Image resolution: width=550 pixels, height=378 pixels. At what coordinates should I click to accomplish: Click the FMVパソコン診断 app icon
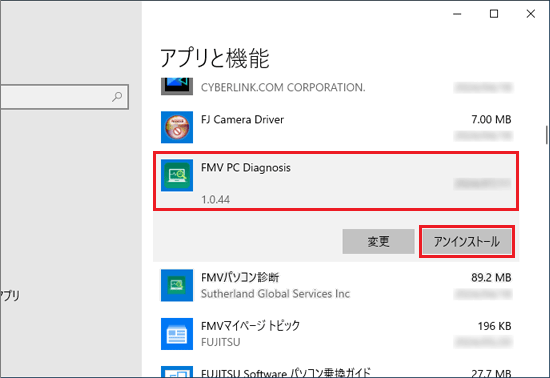pos(177,285)
